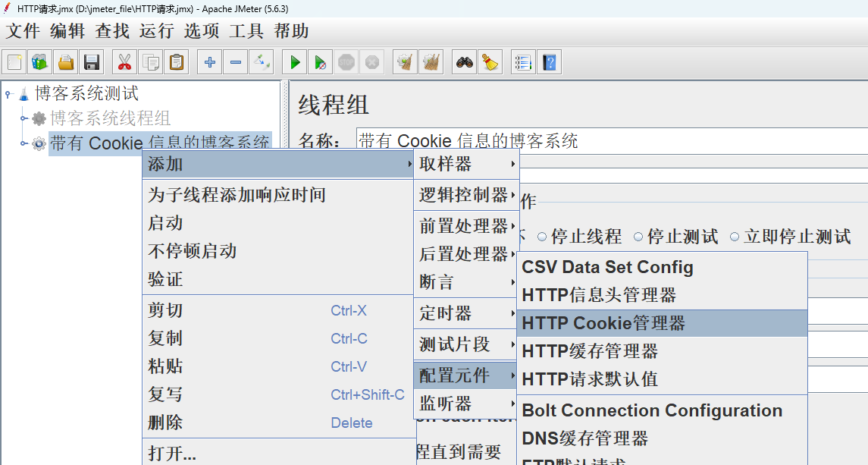
Task: Click the Cut scissors icon
Action: (x=124, y=62)
